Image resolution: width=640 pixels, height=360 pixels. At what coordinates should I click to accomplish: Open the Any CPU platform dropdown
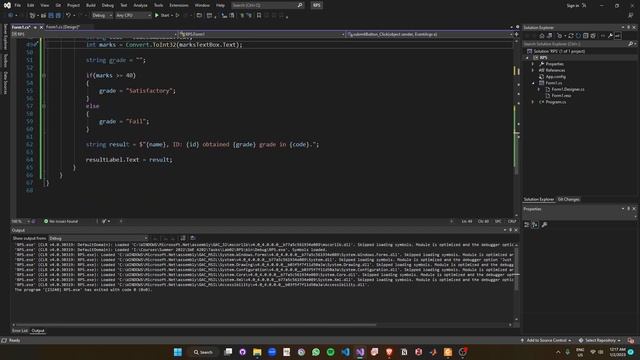[x=133, y=16]
